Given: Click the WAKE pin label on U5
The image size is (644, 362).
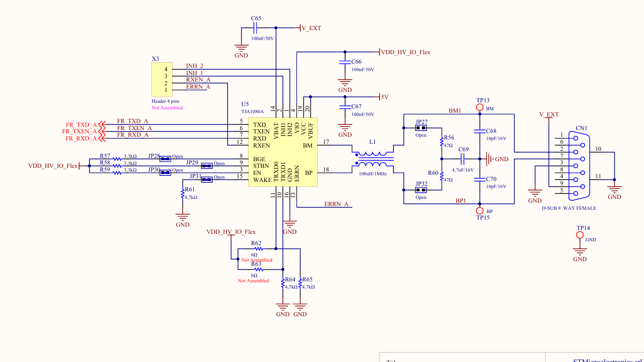Looking at the screenshot, I should pos(263,180).
